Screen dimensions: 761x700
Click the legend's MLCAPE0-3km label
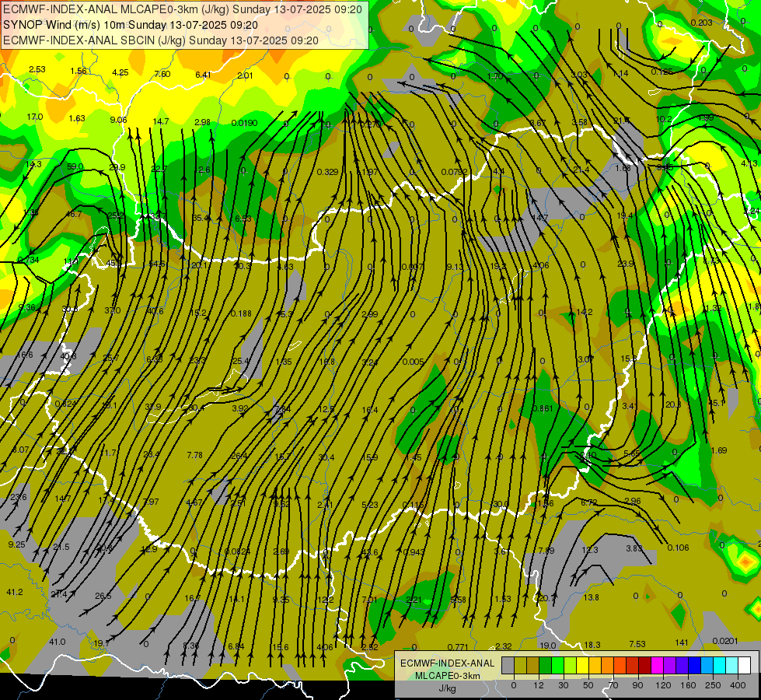click(x=447, y=676)
